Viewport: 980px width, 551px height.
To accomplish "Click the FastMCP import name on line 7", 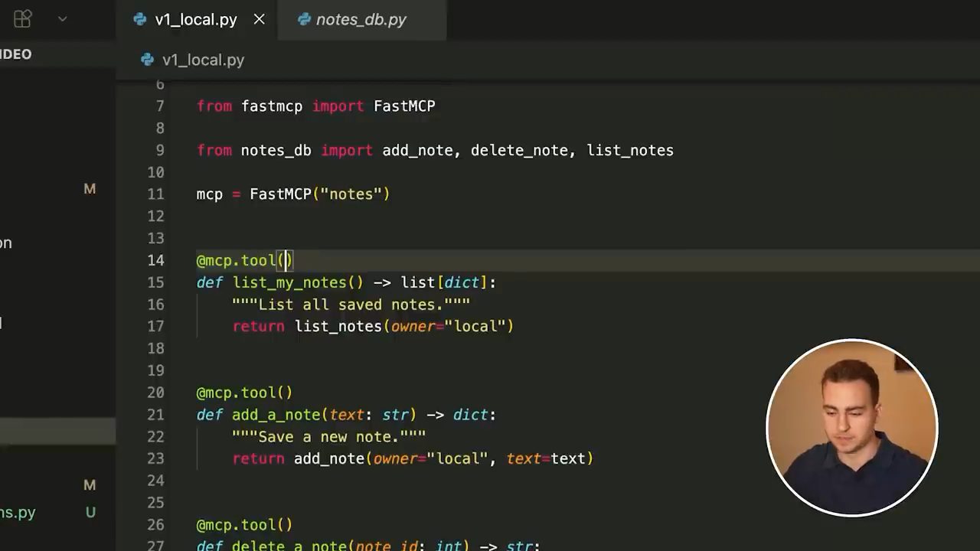I will 404,106.
